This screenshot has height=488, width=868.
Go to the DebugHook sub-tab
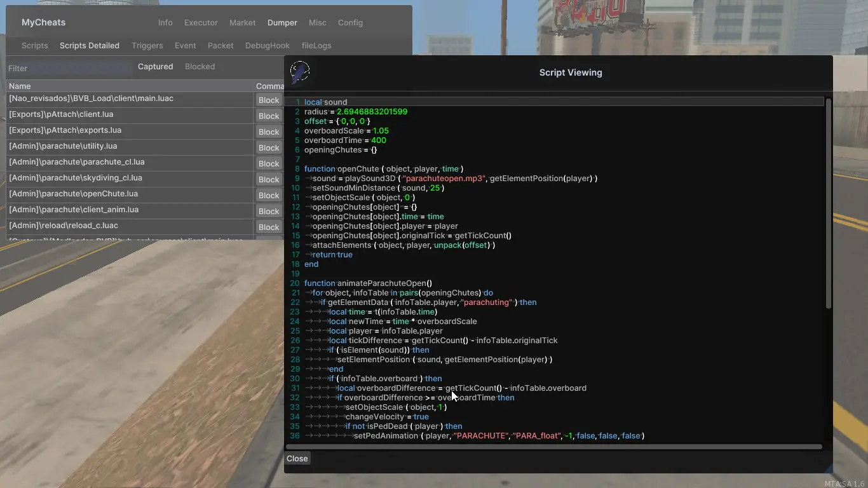[x=267, y=45]
